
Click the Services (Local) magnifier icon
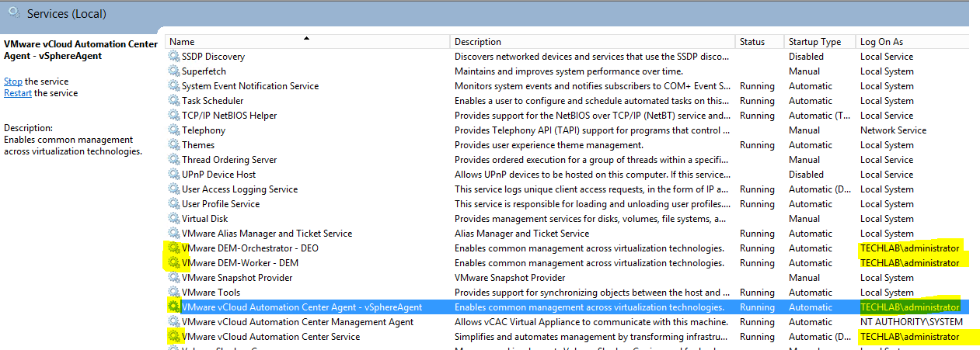[x=13, y=12]
